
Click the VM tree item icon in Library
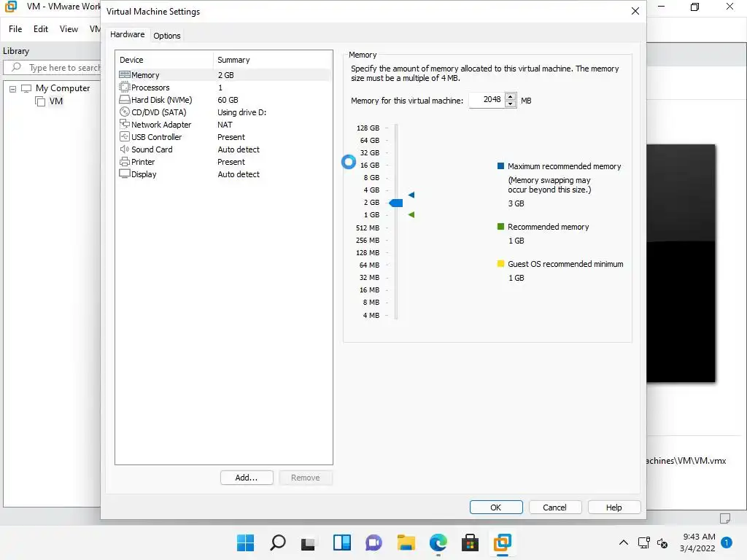click(x=41, y=101)
